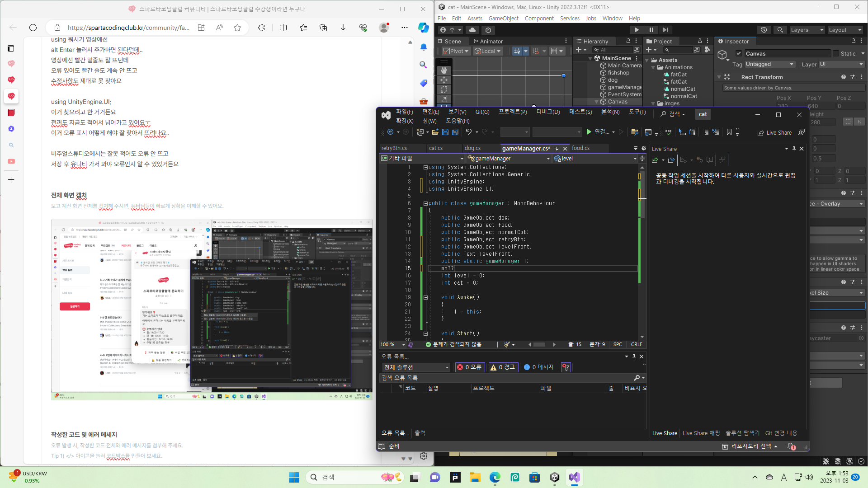Open the Layer dropdown showing UI

point(841,64)
